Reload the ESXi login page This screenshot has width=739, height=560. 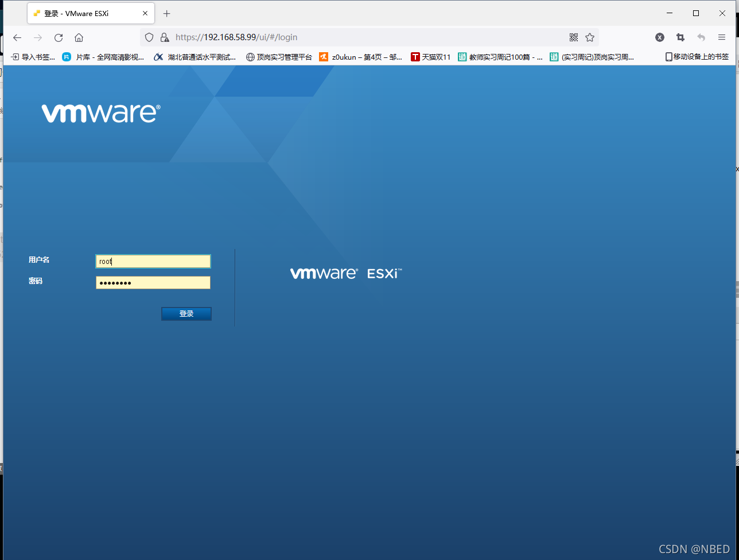coord(59,37)
